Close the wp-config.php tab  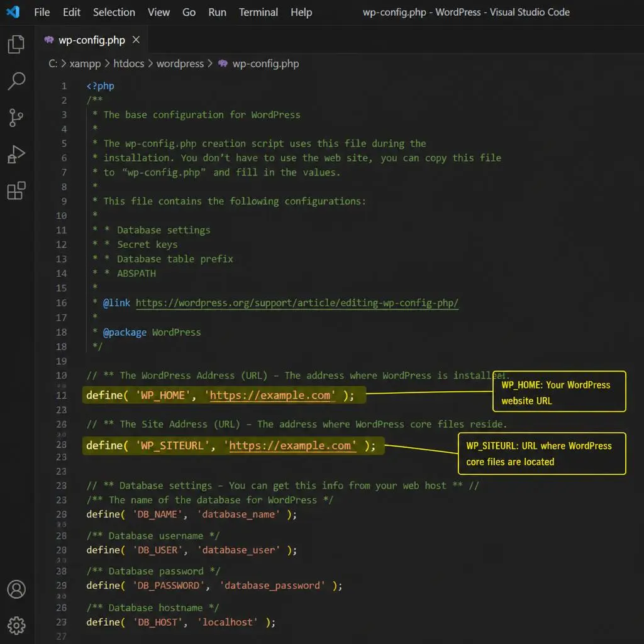pos(136,40)
